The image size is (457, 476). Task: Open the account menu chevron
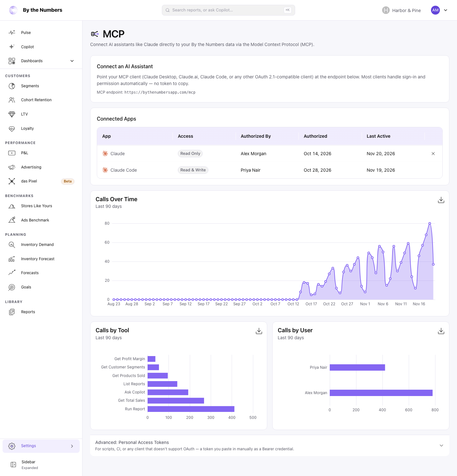click(446, 10)
